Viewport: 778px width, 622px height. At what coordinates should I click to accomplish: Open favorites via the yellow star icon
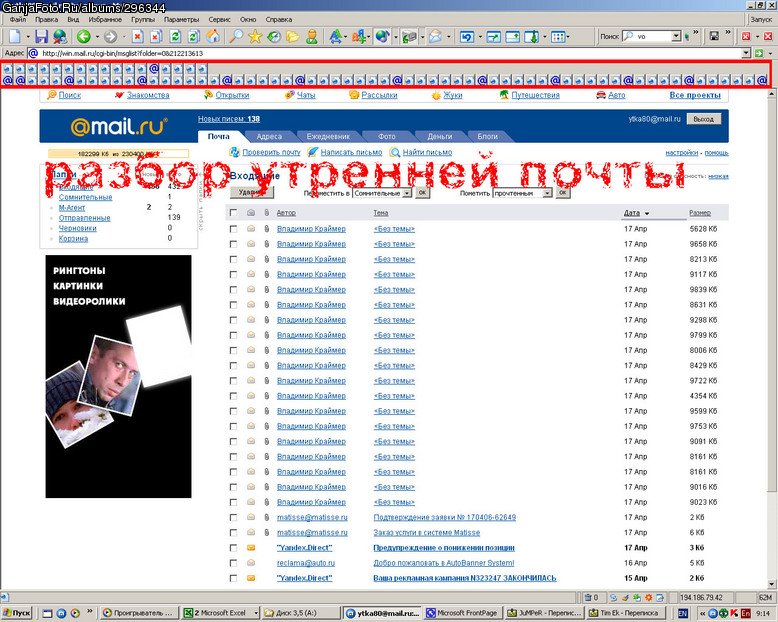(x=255, y=37)
